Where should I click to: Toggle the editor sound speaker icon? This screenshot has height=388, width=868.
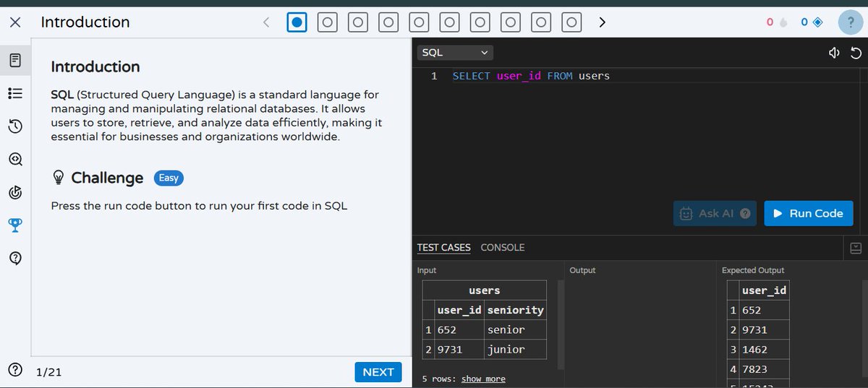[x=834, y=52]
